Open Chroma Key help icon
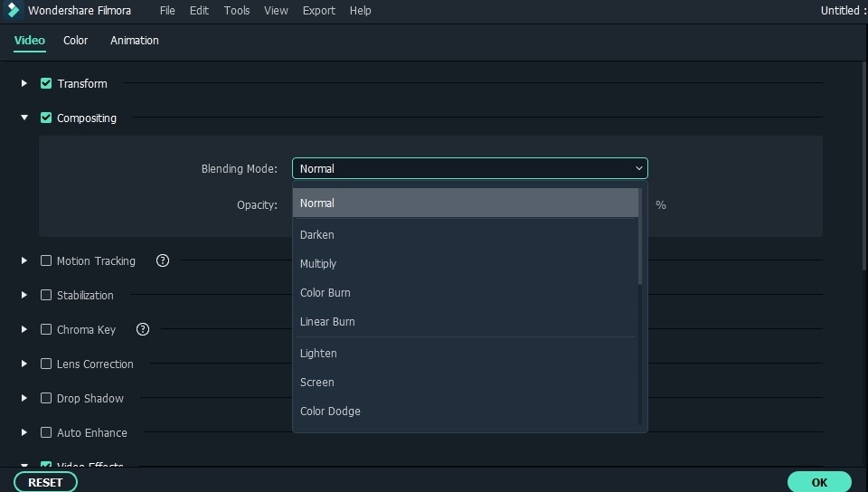This screenshot has height=492, width=868. (x=143, y=329)
